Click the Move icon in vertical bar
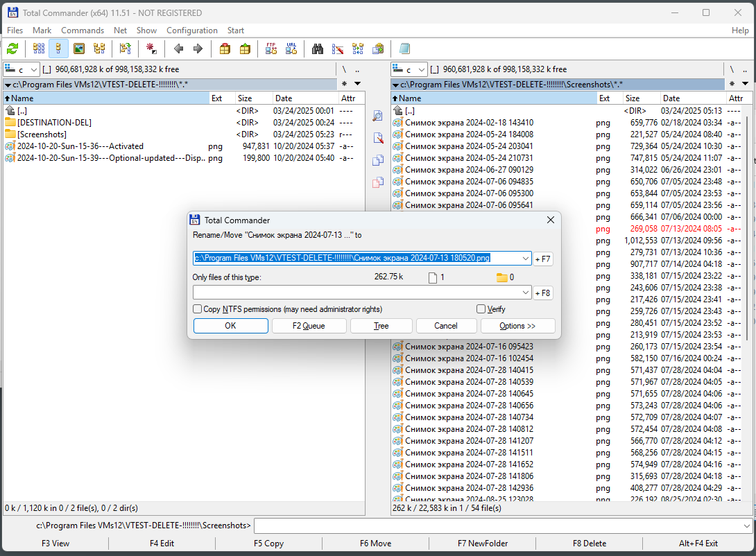 [378, 182]
